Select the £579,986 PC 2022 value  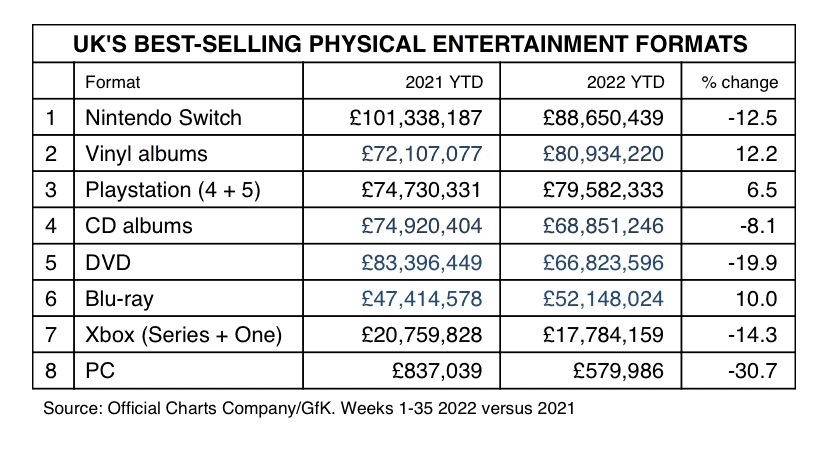click(x=618, y=371)
